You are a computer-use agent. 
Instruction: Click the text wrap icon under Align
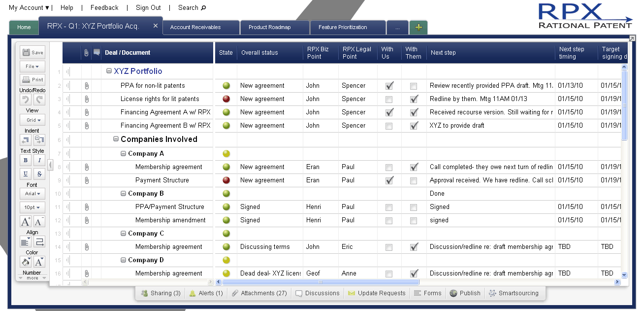coord(39,242)
